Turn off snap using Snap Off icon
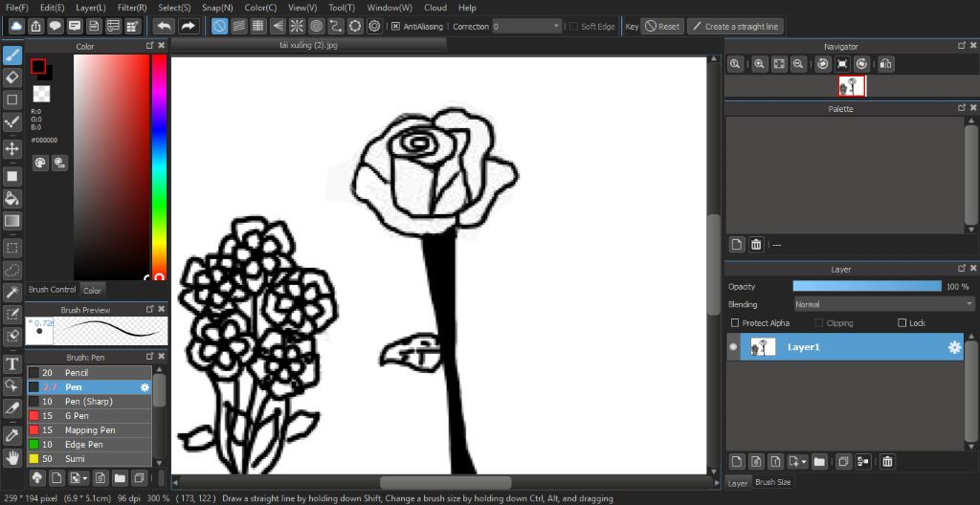This screenshot has height=505, width=980. point(219,26)
